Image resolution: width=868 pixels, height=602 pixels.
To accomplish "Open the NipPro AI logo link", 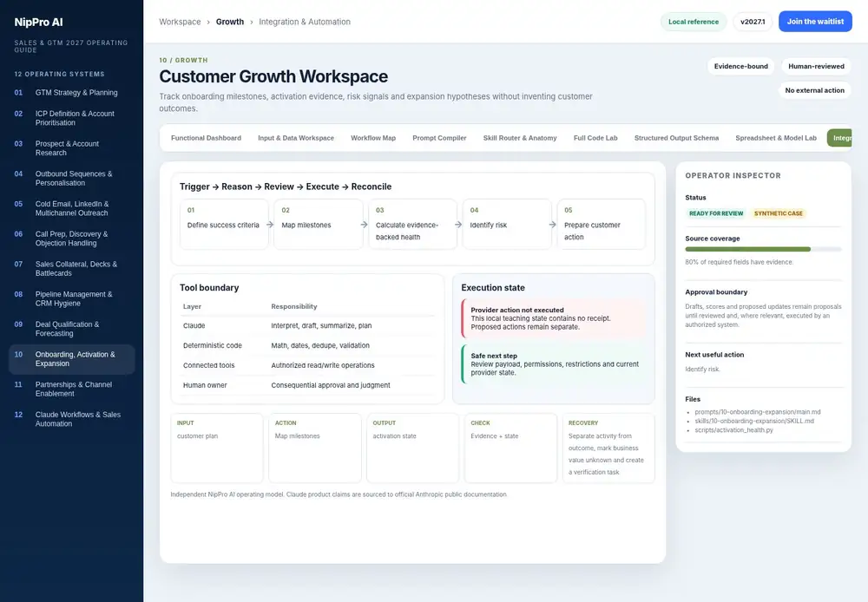I will 38,23.
